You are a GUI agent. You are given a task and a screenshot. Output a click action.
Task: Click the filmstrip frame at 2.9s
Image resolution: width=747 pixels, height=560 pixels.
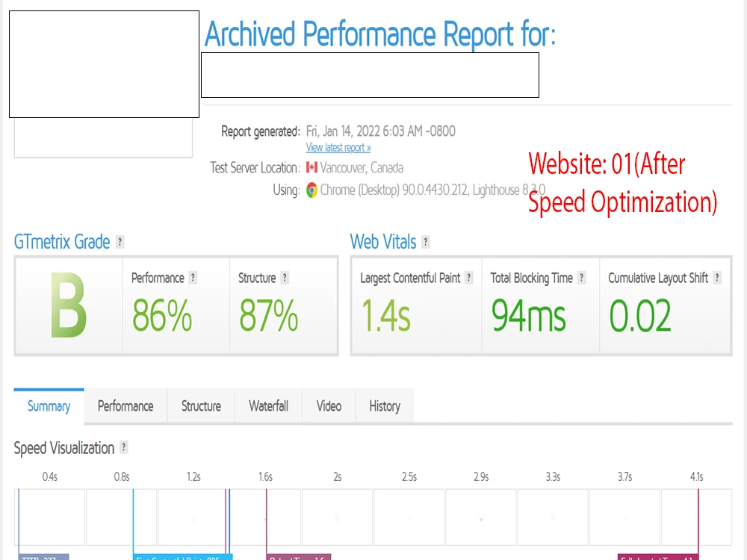481,517
